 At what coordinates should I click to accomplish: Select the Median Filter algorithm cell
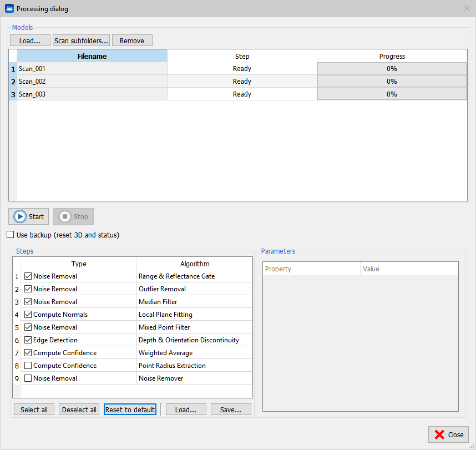[x=194, y=302]
